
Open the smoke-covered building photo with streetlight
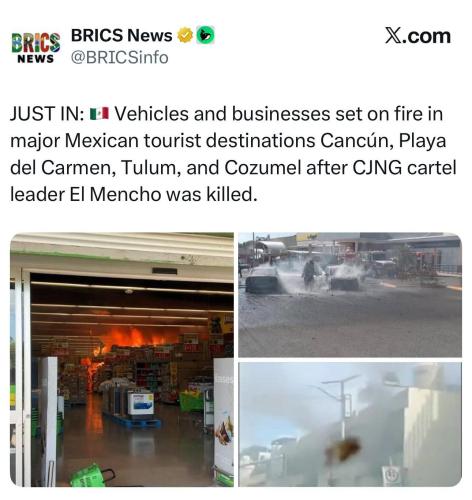pyautogui.click(x=350, y=424)
